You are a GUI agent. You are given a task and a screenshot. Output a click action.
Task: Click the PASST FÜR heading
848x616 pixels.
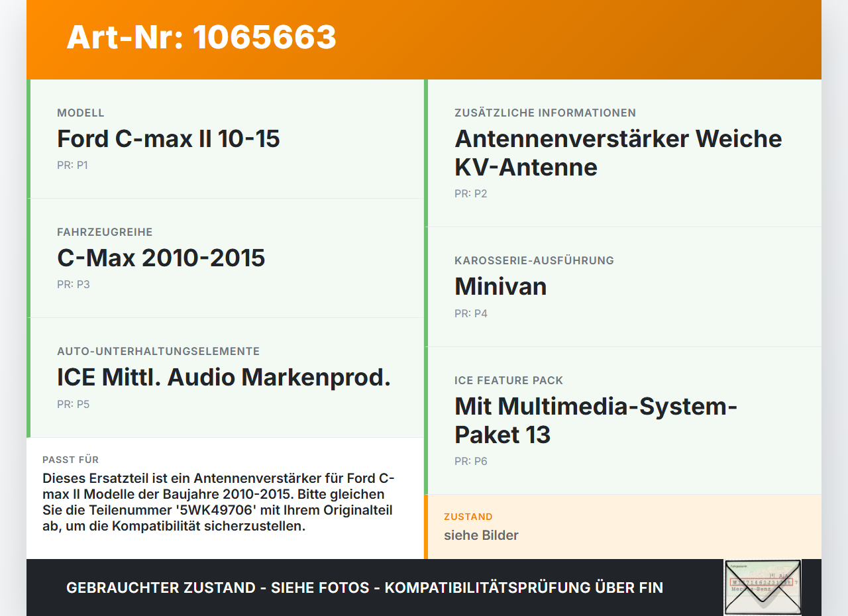[x=71, y=460]
